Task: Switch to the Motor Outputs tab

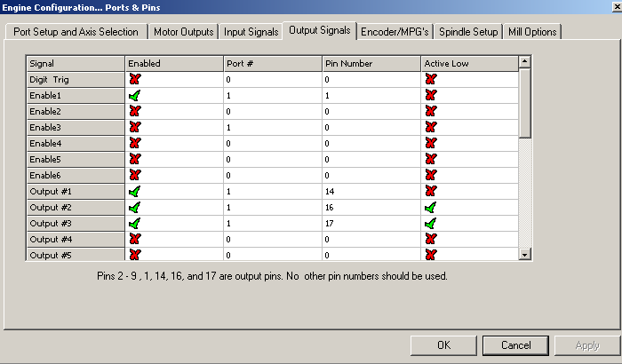Action: click(183, 32)
